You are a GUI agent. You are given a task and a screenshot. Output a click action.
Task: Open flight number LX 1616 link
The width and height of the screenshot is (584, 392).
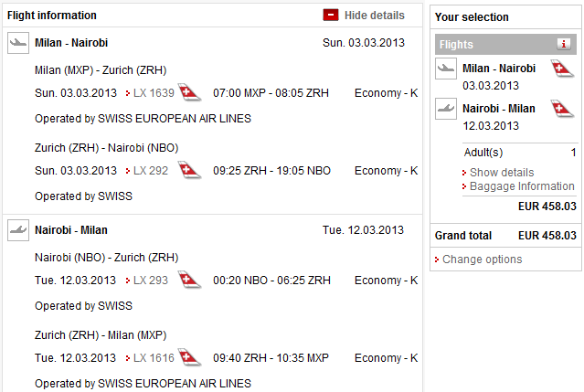(154, 358)
